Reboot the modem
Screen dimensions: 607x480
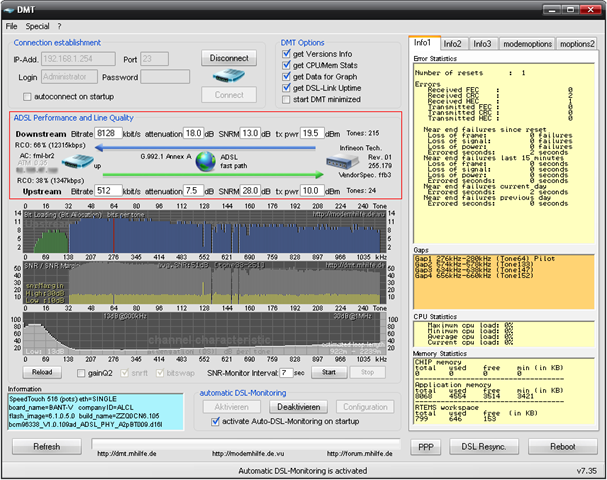pyautogui.click(x=563, y=447)
